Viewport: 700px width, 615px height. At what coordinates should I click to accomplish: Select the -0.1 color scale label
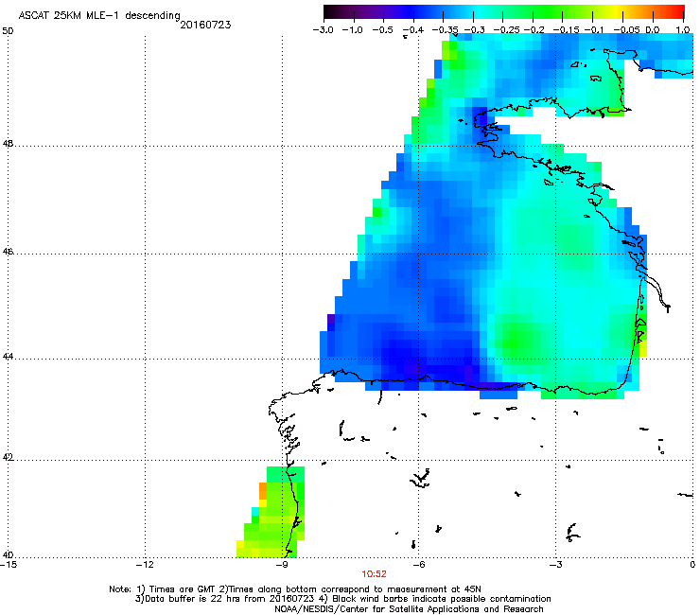pos(594,30)
